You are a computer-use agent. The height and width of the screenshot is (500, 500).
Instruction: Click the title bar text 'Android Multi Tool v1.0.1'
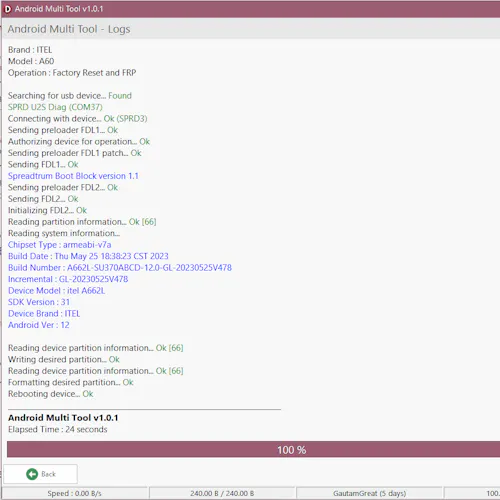pos(59,9)
